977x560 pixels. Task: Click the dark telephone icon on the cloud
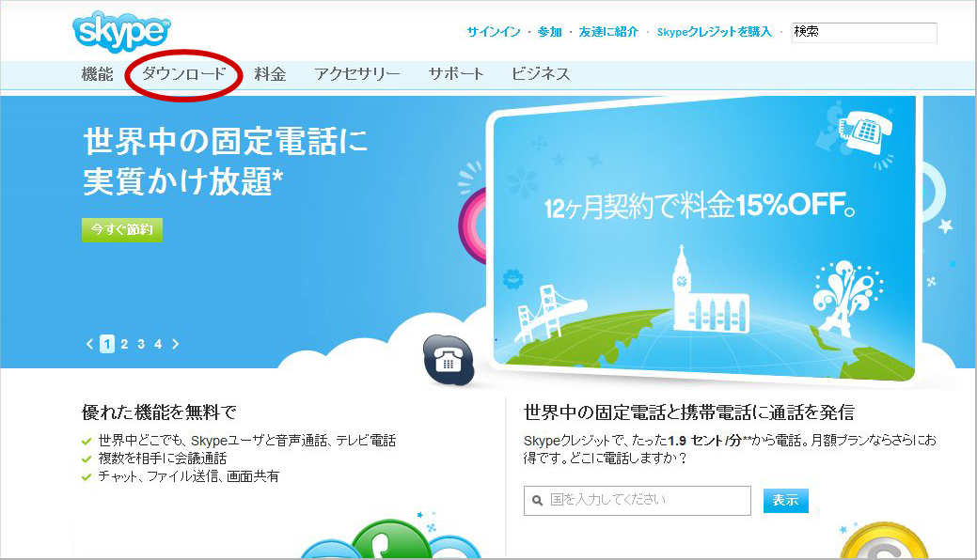[448, 358]
